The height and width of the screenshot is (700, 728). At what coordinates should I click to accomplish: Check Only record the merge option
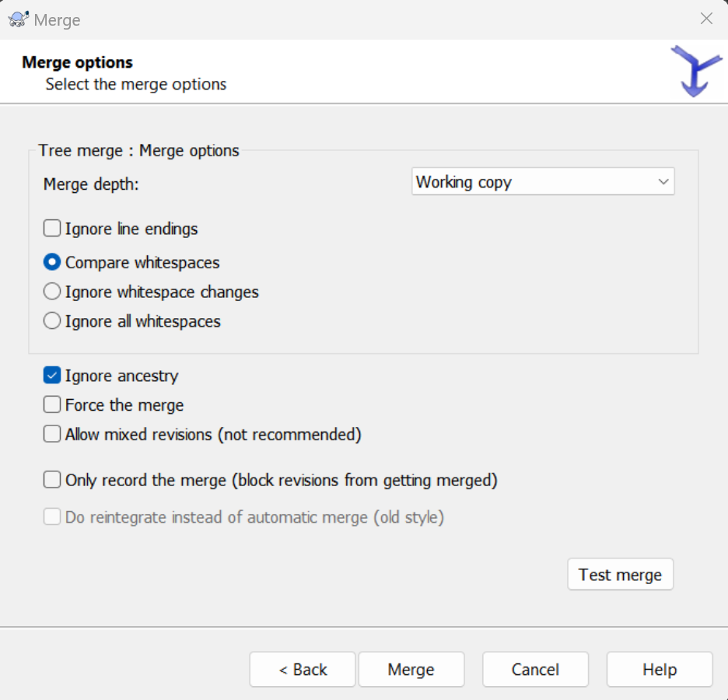(52, 480)
